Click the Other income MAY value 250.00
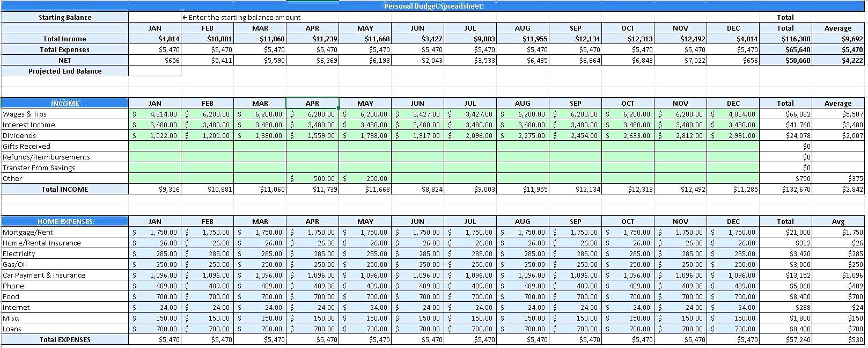 click(365, 178)
